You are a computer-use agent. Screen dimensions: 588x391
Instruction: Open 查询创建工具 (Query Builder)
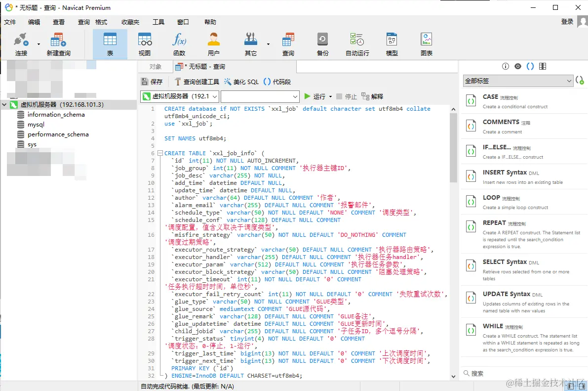click(197, 82)
